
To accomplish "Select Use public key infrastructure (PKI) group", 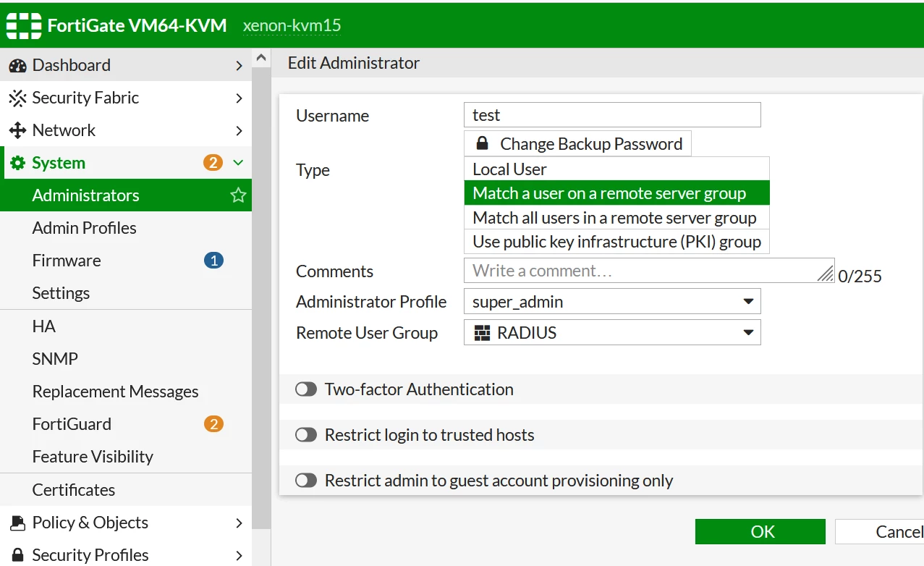I will 616,242.
